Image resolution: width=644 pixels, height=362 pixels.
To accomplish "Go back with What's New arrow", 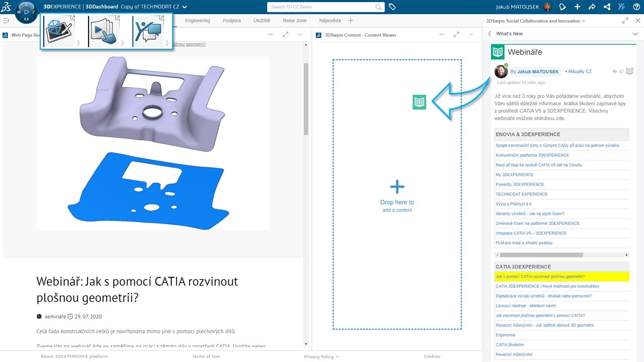I will [x=490, y=34].
